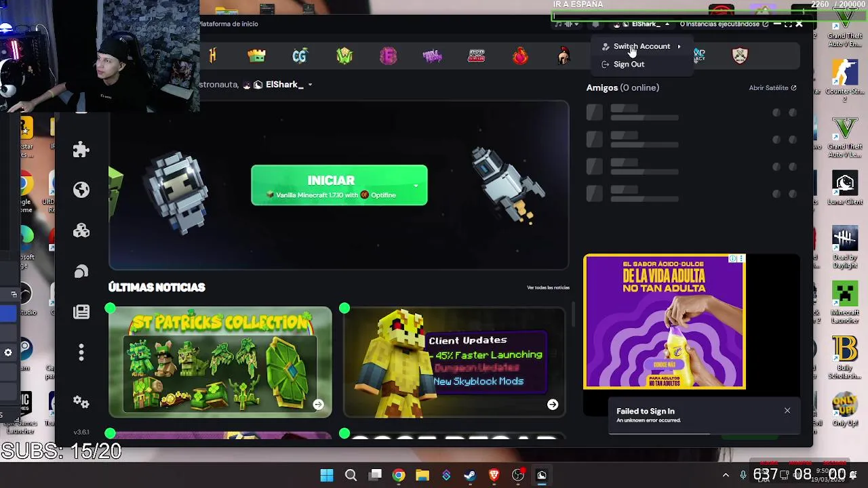The height and width of the screenshot is (488, 868).
Task: Select the Purple Prison server icon
Action: tap(432, 56)
